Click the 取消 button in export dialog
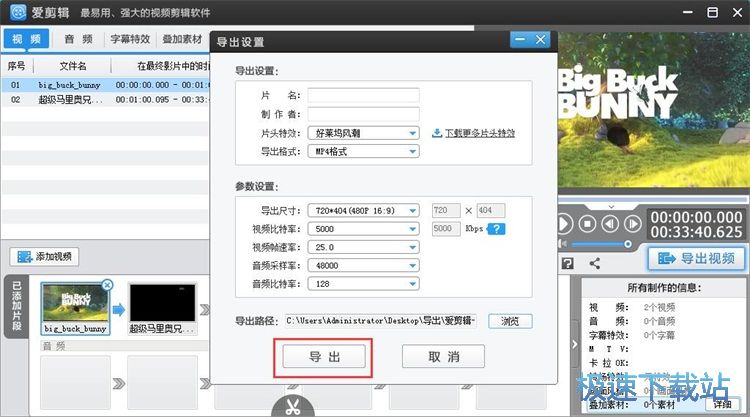Screen dimensions: 750x417 pyautogui.click(x=443, y=357)
